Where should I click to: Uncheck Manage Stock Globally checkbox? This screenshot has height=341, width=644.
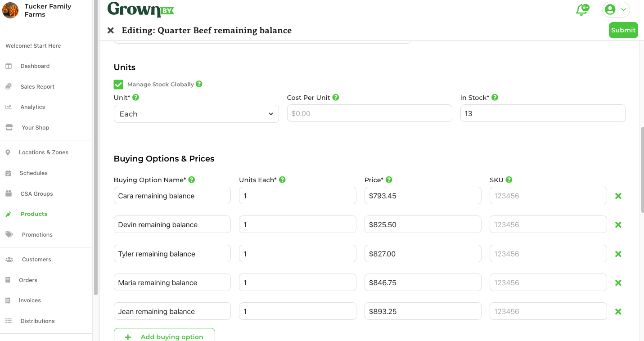pyautogui.click(x=118, y=84)
